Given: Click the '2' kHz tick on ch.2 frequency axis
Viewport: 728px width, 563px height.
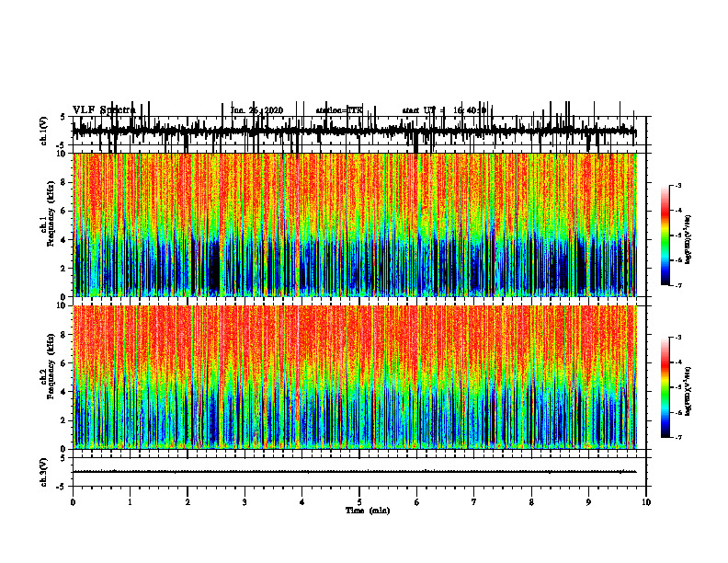Looking at the screenshot, I should coord(63,420).
